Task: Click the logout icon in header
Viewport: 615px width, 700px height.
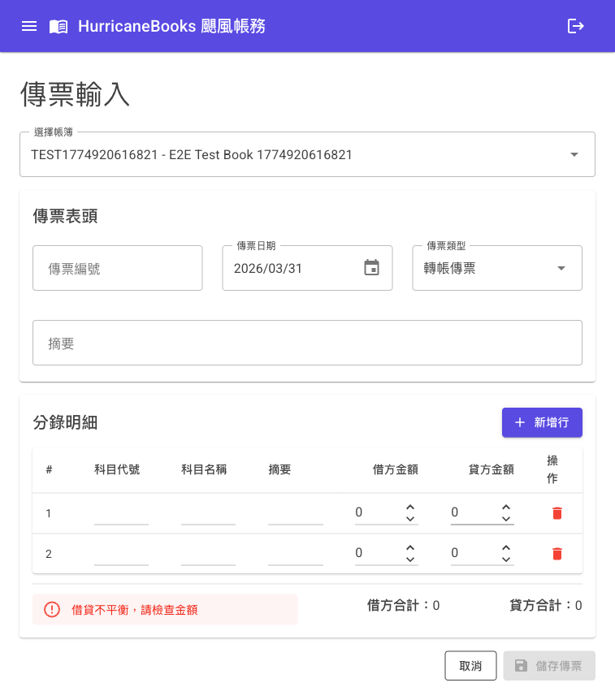Action: click(x=575, y=26)
